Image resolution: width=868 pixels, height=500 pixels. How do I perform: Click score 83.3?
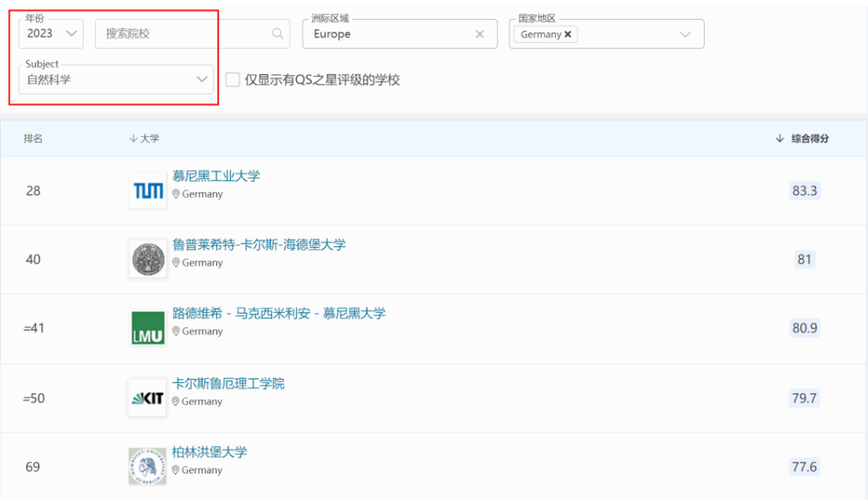pyautogui.click(x=805, y=191)
